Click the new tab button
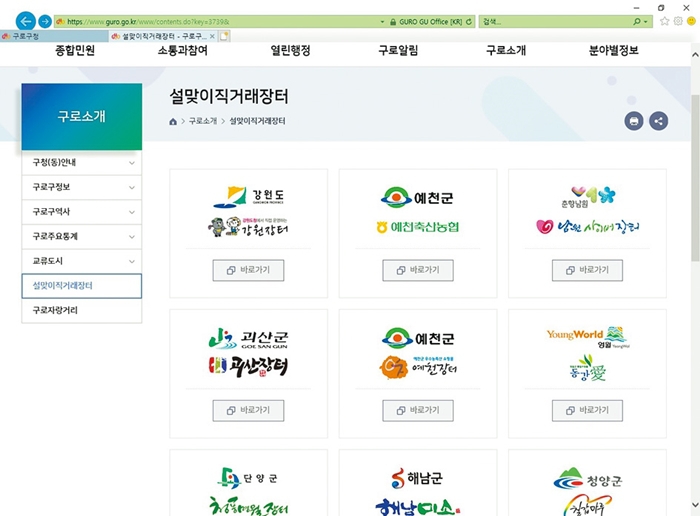This screenshot has width=700, height=516. click(224, 36)
